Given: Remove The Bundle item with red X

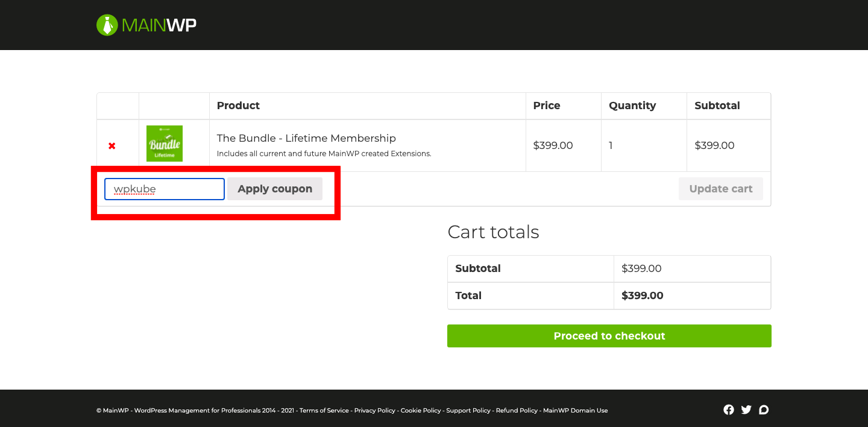Looking at the screenshot, I should (x=112, y=146).
